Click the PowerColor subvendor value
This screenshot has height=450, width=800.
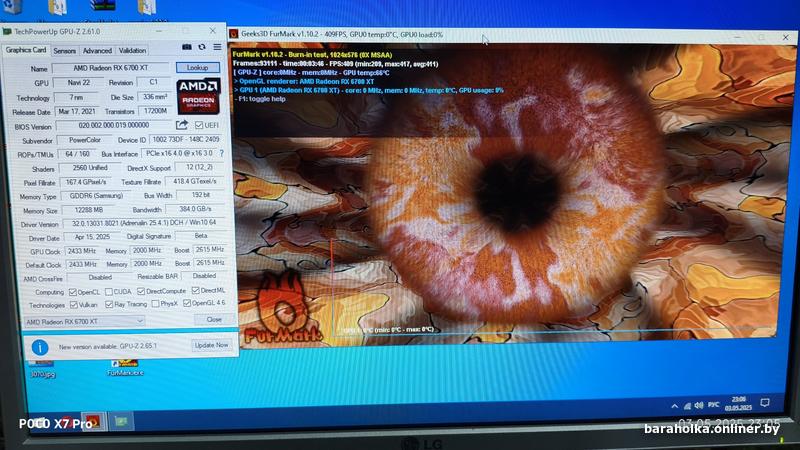(85, 140)
